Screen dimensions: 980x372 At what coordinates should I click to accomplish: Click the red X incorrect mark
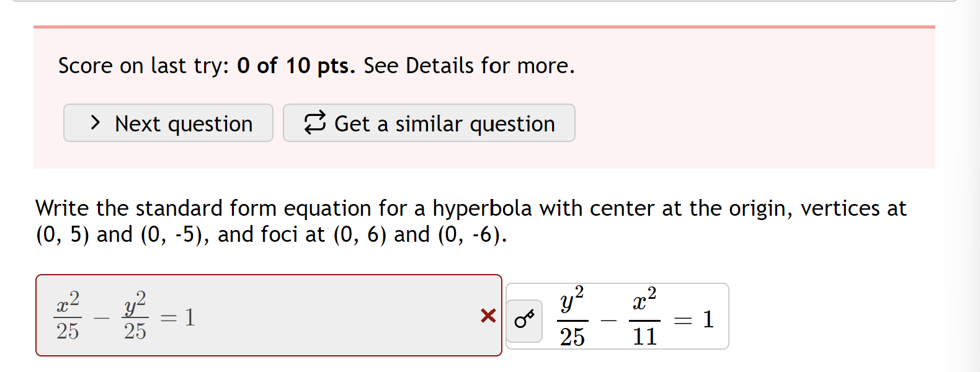[488, 316]
